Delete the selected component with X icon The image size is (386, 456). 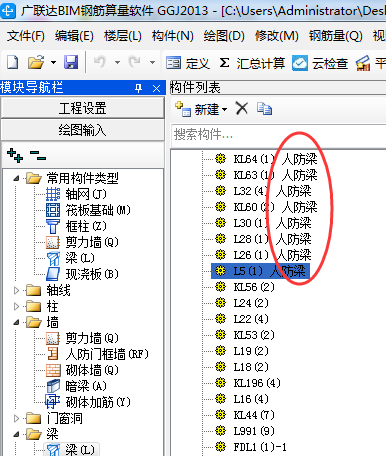pyautogui.click(x=242, y=108)
